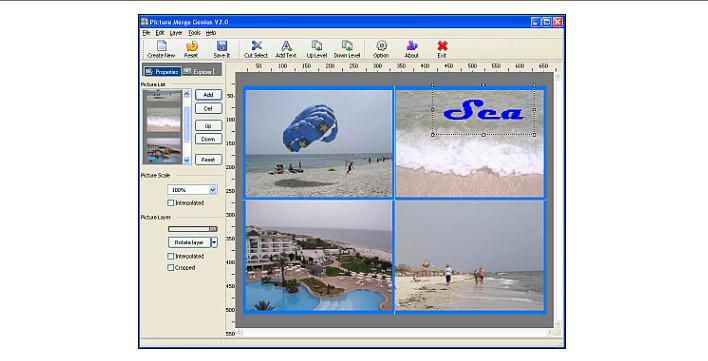Click the canvas vertical scrollbar up arrow
This screenshot has height=361, width=708.
558,77
